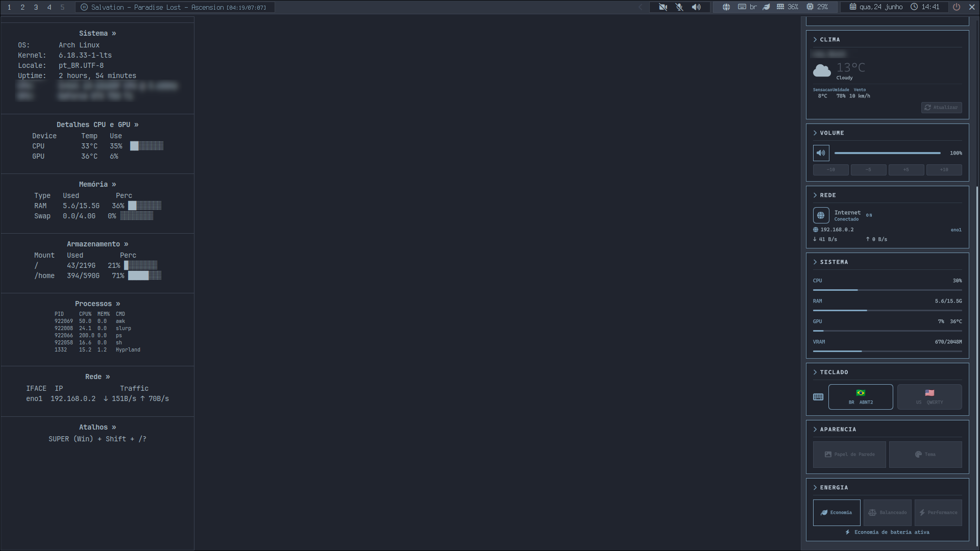This screenshot has height=551, width=980.
Task: Toggle the camera-off icon in bar
Action: pos(663,7)
